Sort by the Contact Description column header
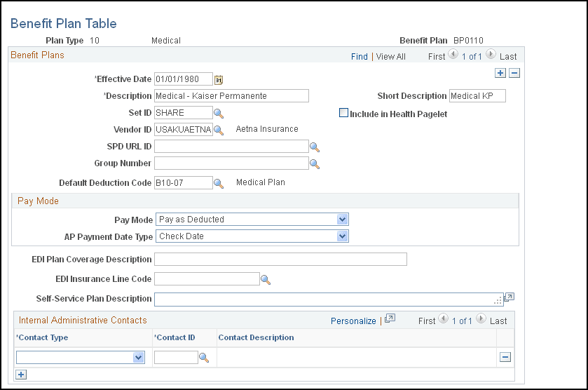Viewport: 588px width, 390px height. pyautogui.click(x=256, y=337)
